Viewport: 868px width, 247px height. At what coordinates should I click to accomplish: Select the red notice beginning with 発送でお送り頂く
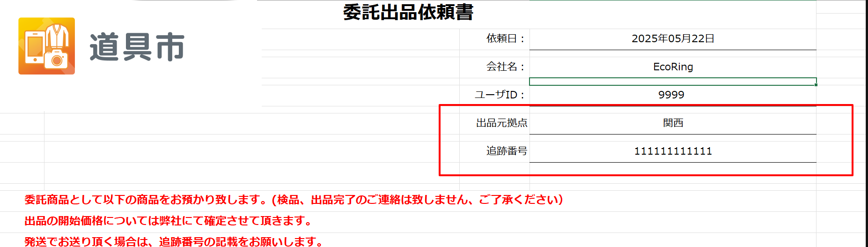[x=174, y=241]
